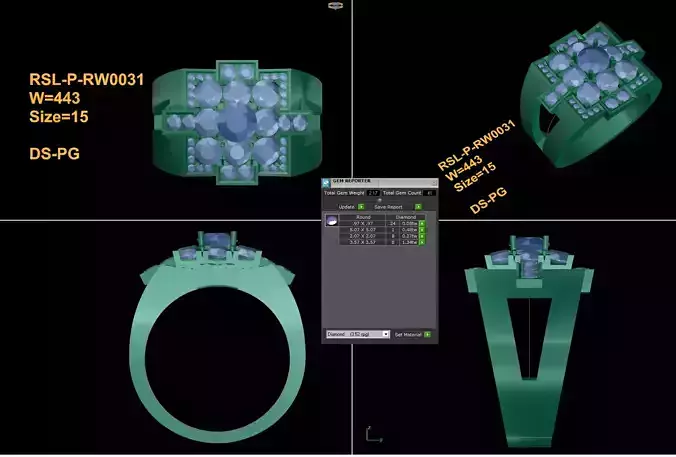The height and width of the screenshot is (457, 676).
Task: Click the Diamond column header
Action: point(406,217)
